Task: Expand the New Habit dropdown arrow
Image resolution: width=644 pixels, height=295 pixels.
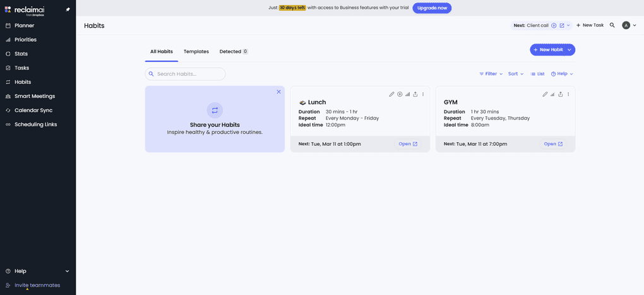Action: 569,49
